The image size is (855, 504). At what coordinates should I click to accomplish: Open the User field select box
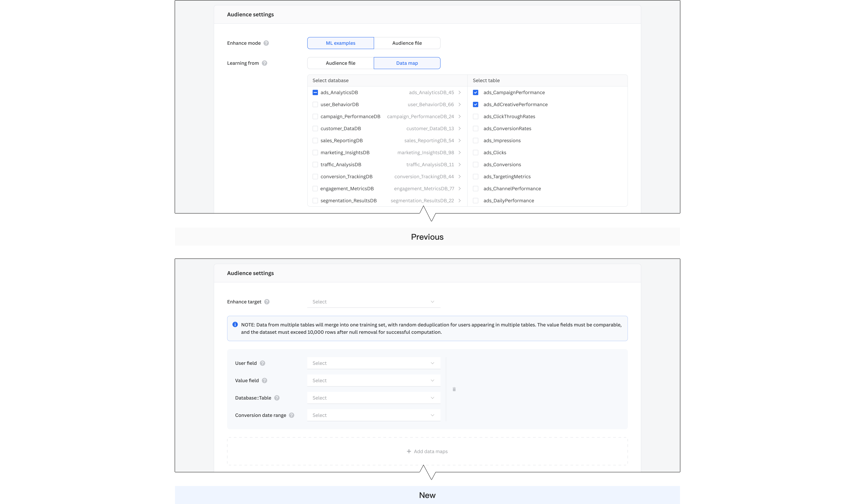point(373,363)
